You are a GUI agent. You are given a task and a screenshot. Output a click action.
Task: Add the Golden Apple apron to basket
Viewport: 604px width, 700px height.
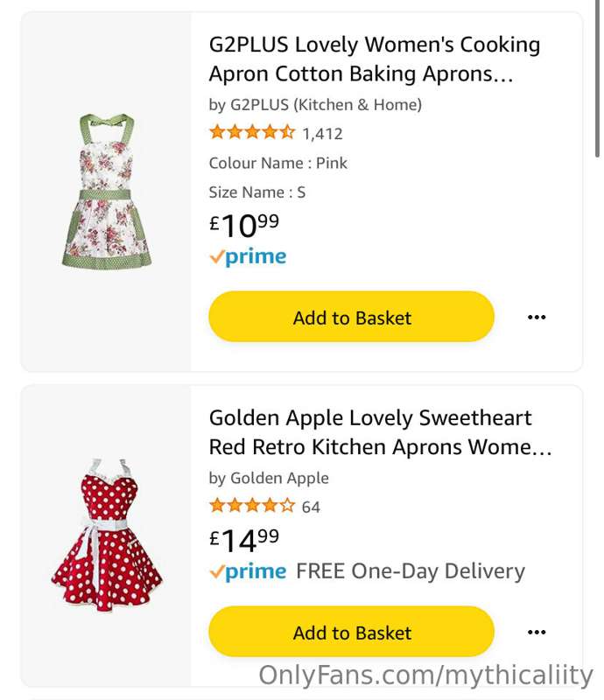(x=351, y=631)
